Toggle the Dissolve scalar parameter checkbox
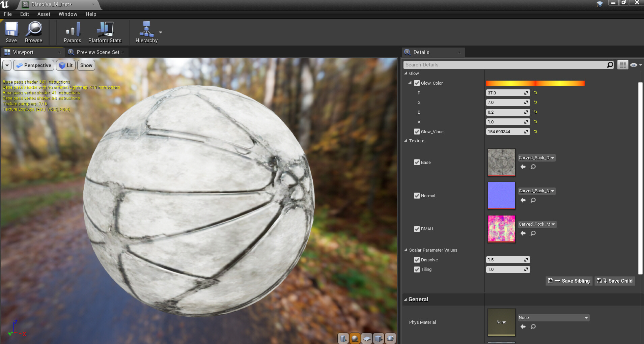The image size is (644, 344). (417, 260)
